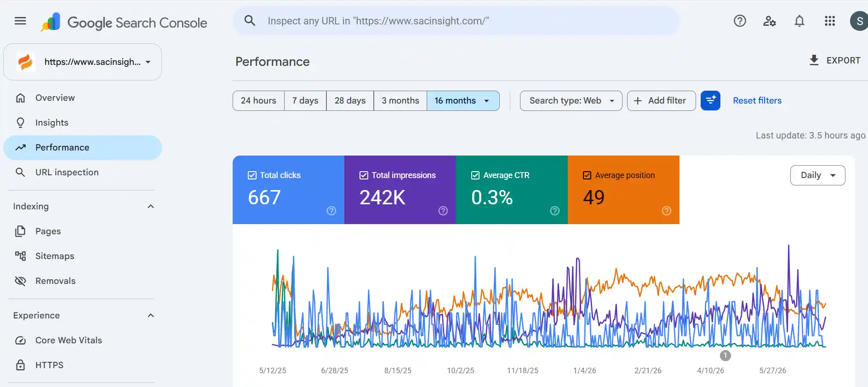Click the Sitemaps tree icon
Viewport: 868px width, 387px height.
click(x=20, y=256)
